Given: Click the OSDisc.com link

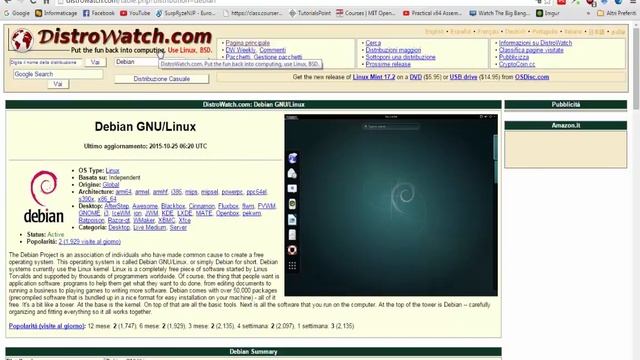Looking at the screenshot, I should click(x=532, y=77).
